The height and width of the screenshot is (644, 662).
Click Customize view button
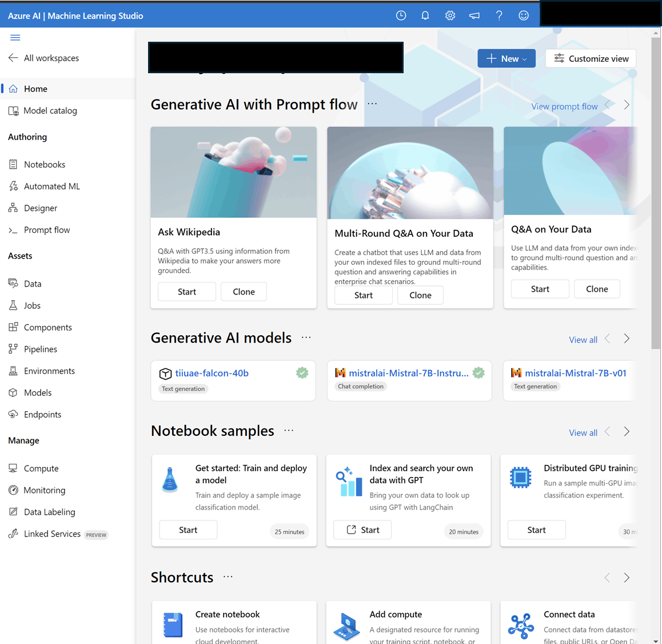(x=591, y=58)
